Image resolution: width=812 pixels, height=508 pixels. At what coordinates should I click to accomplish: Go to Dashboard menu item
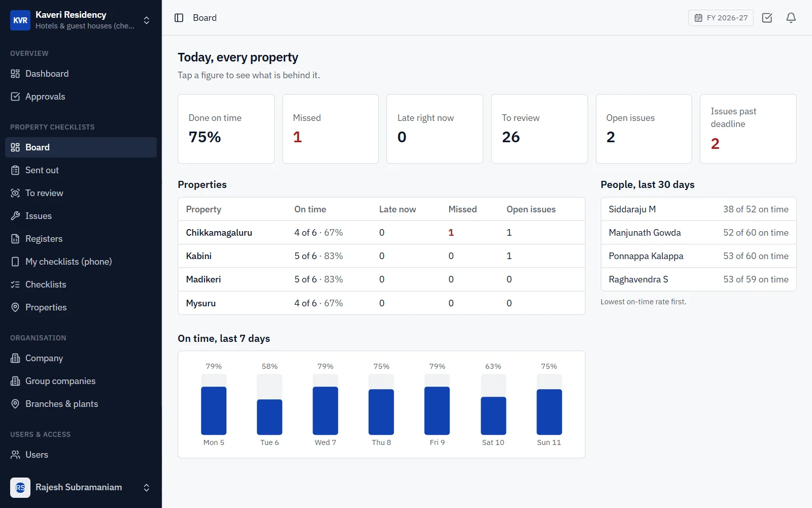[81, 74]
